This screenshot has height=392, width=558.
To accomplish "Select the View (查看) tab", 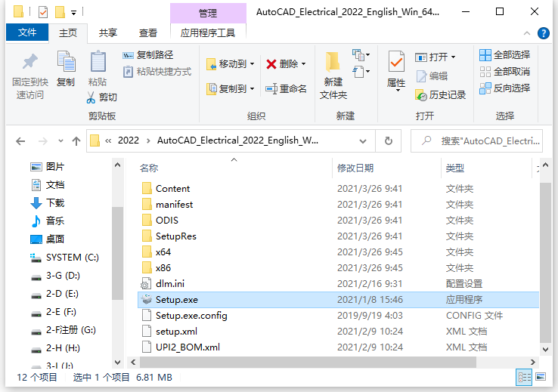I will click(147, 33).
